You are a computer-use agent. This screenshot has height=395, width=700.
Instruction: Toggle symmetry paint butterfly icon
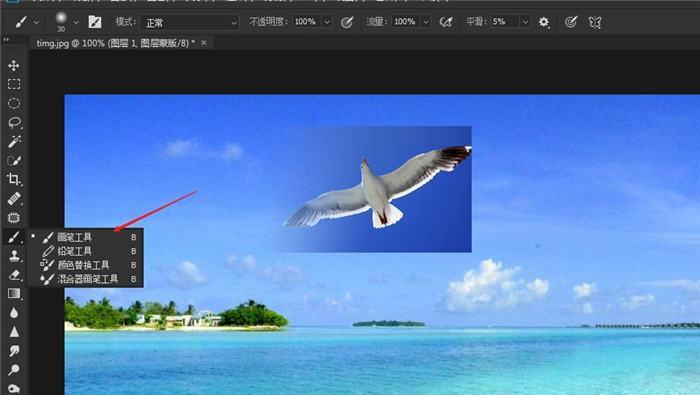tap(595, 22)
